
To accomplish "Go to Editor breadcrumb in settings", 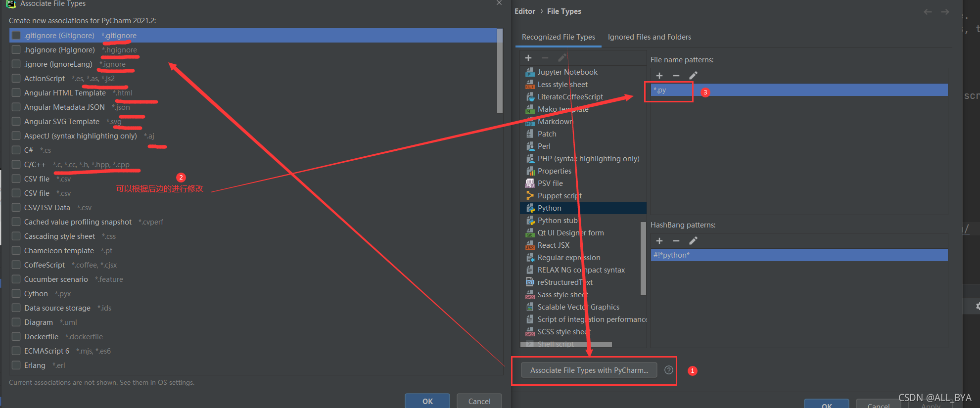I will [x=525, y=11].
